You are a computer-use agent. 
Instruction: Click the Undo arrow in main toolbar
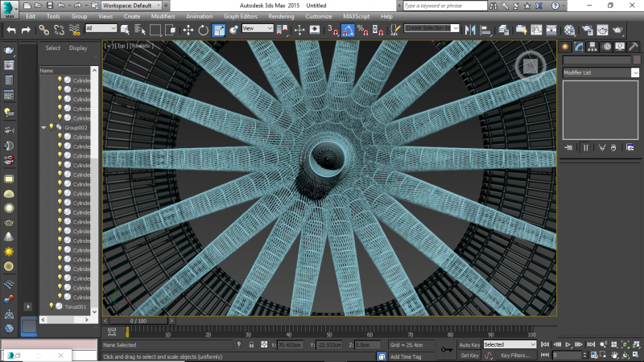tap(11, 30)
